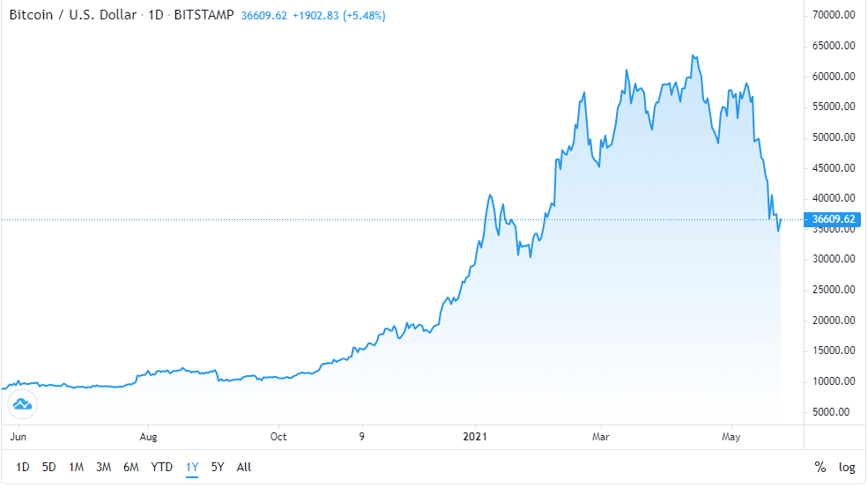
Task: Click the 1D interval label in header
Action: pos(157,16)
